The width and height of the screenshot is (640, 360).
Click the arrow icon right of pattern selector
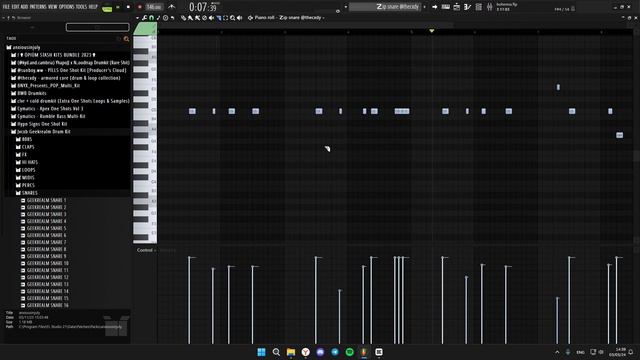(435, 7)
